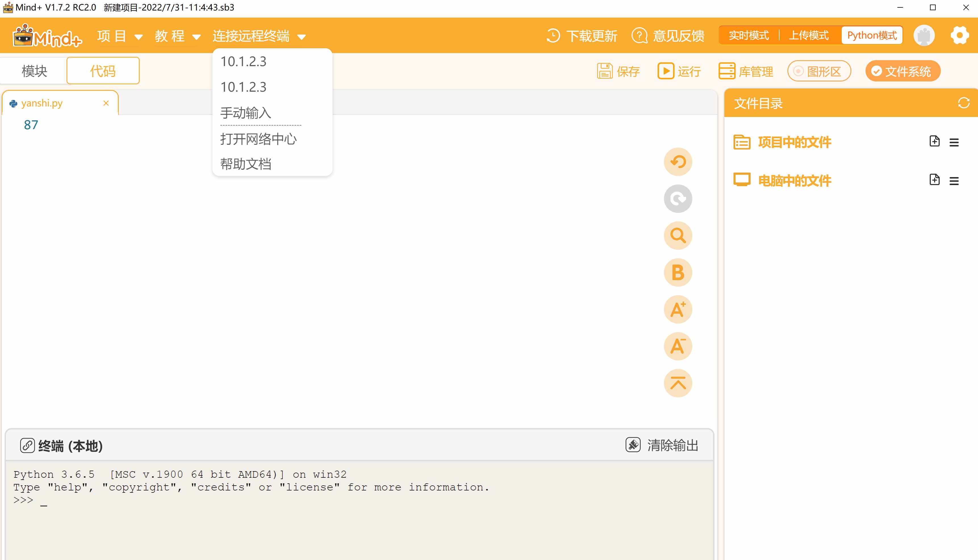Image resolution: width=978 pixels, height=560 pixels.
Task: Refresh the 文件目录 list
Action: (x=964, y=103)
